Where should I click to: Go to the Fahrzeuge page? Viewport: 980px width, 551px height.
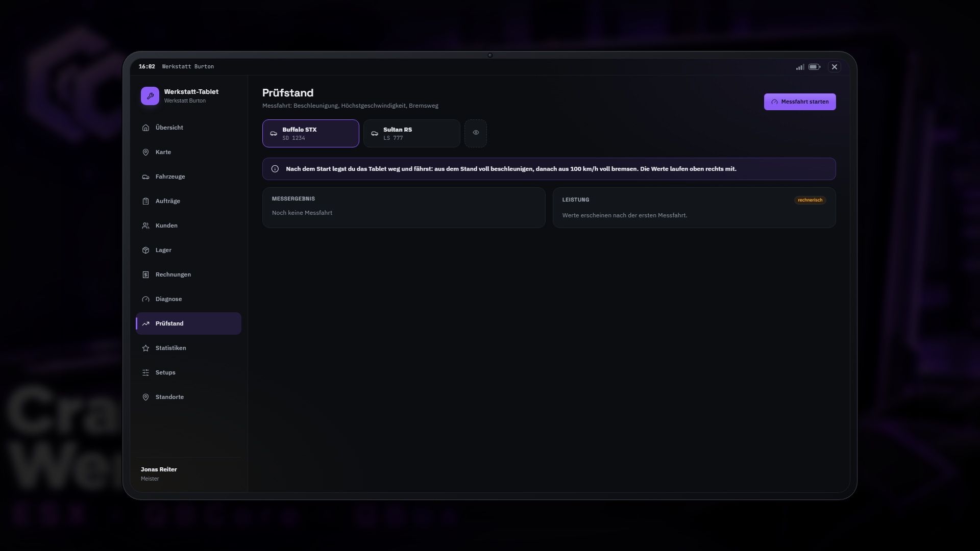click(x=188, y=177)
